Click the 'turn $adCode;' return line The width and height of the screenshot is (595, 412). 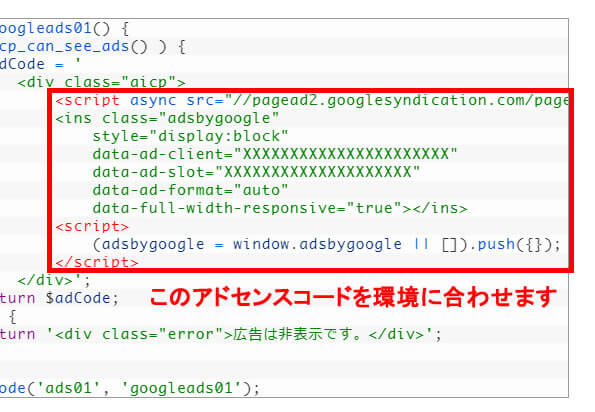(60, 298)
